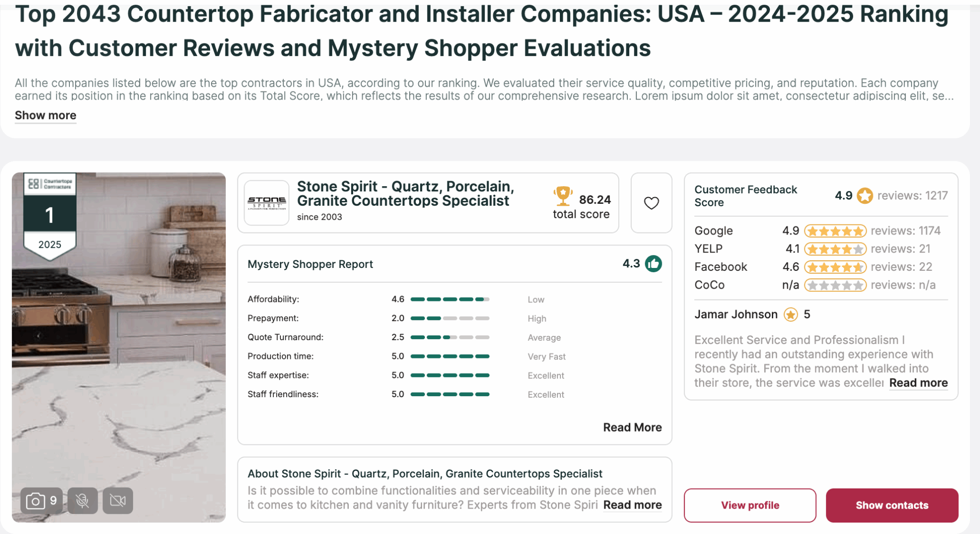
Task: Click the Affordability rating bar
Action: 450,300
